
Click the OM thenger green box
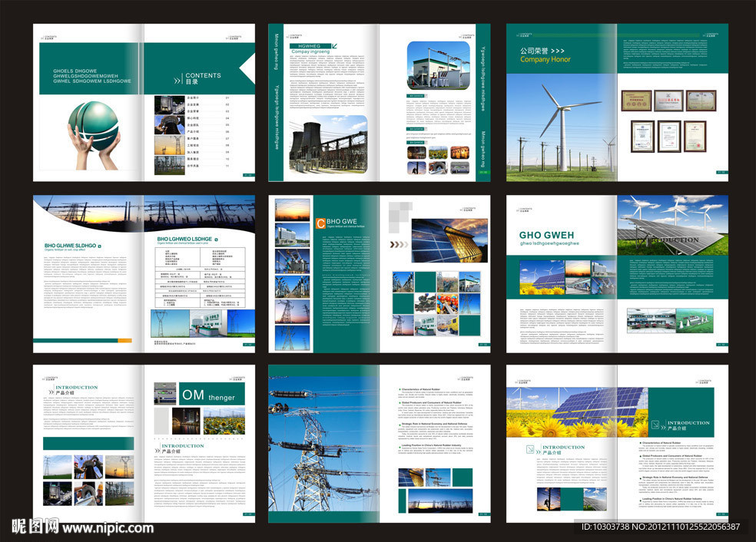[212, 394]
